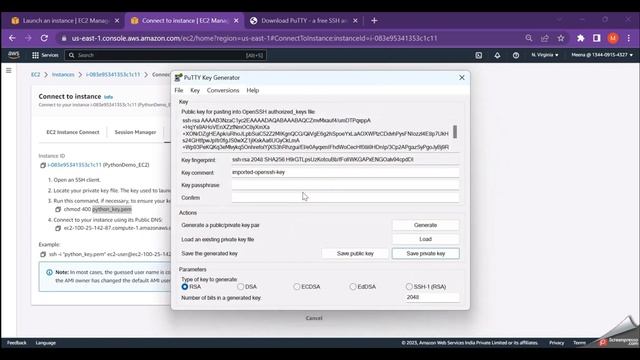The height and width of the screenshot is (360, 640).
Task: Open the EC2 breadcrumb link
Action: click(36, 75)
